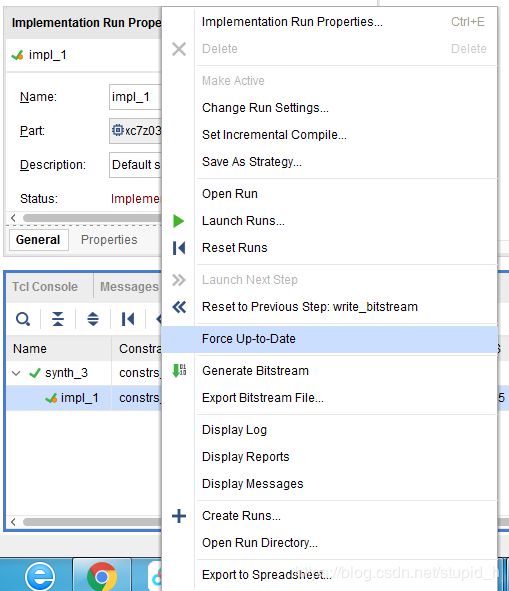This screenshot has width=509, height=591.
Task: Select the impl_1 run row
Action: pyautogui.click(x=84, y=398)
